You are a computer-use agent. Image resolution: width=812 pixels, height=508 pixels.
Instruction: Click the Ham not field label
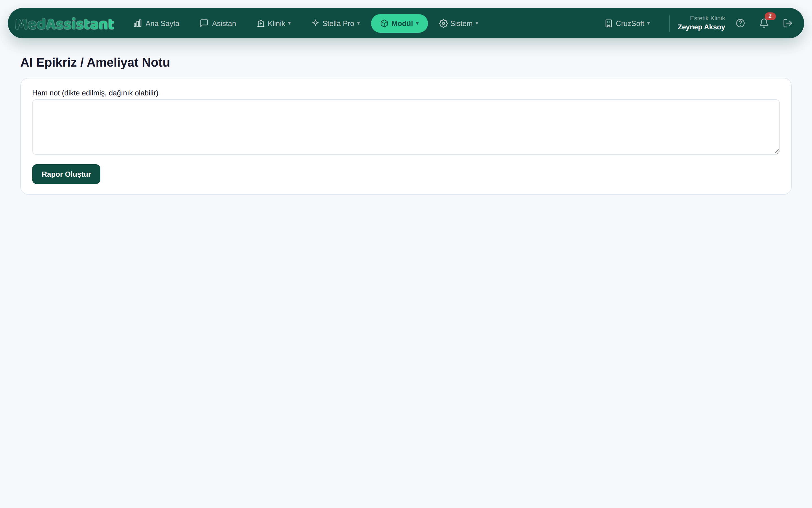coord(95,93)
